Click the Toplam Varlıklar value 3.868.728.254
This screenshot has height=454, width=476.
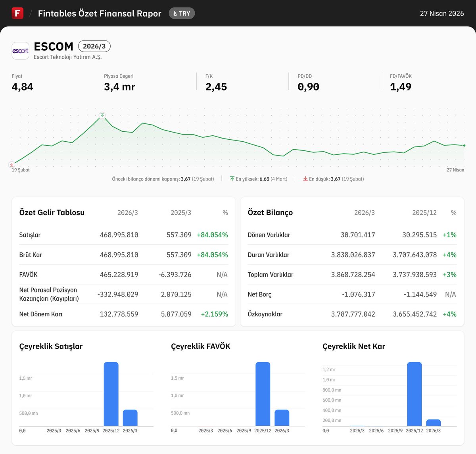tap(353, 275)
